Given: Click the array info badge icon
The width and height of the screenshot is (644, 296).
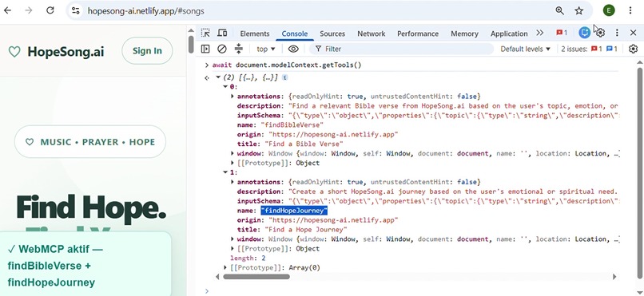Looking at the screenshot, I should pyautogui.click(x=284, y=77).
